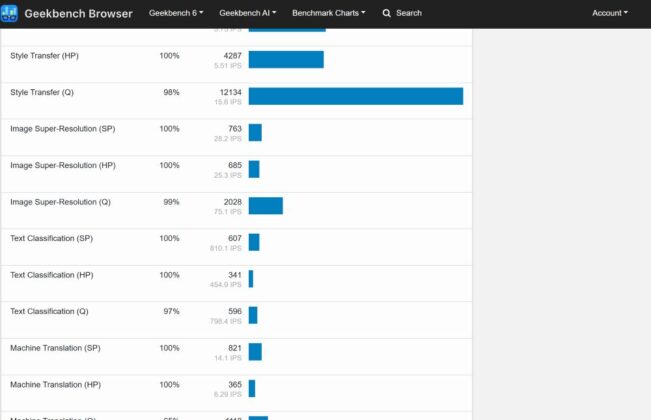651x420 pixels.
Task: Click the score value 685
Action: (235, 165)
